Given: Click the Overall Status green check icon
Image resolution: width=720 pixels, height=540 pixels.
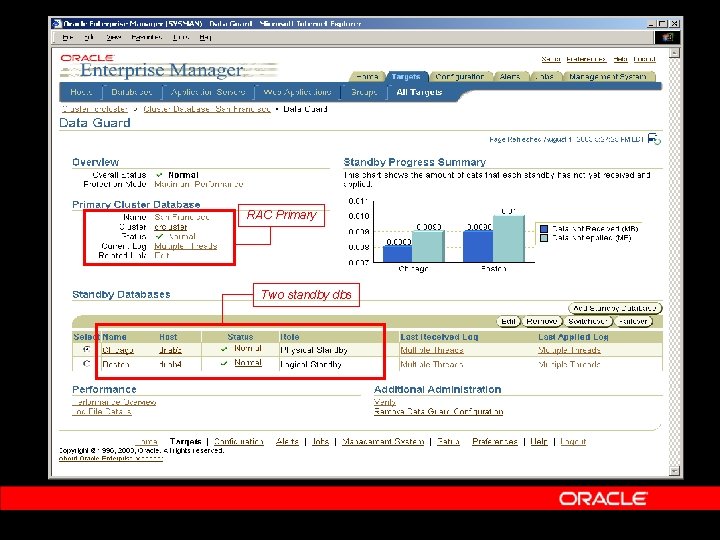Looking at the screenshot, I should tap(159, 175).
